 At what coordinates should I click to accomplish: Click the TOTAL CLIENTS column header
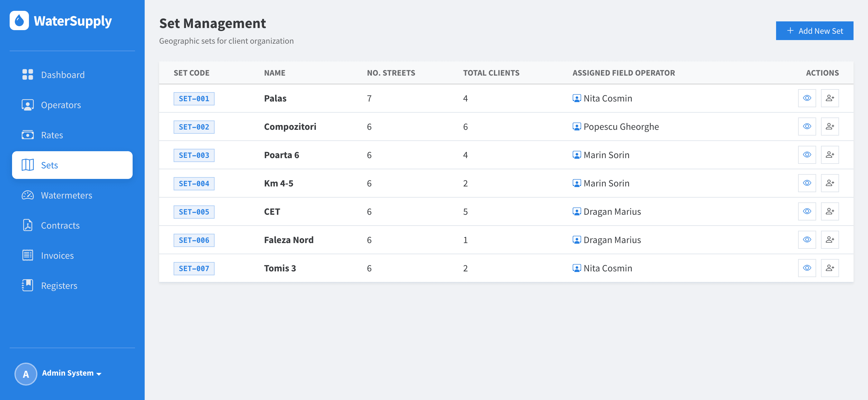click(491, 73)
